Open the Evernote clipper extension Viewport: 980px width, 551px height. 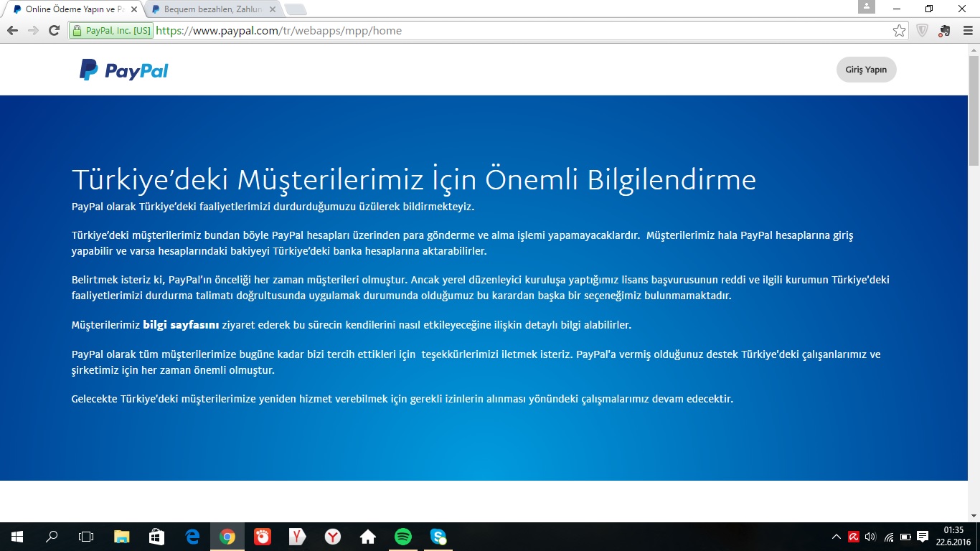(x=944, y=31)
